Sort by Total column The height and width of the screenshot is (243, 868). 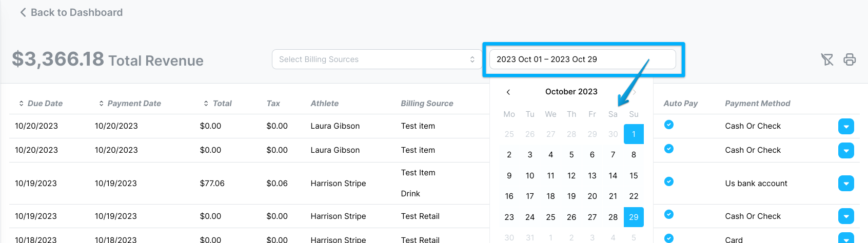click(x=218, y=104)
